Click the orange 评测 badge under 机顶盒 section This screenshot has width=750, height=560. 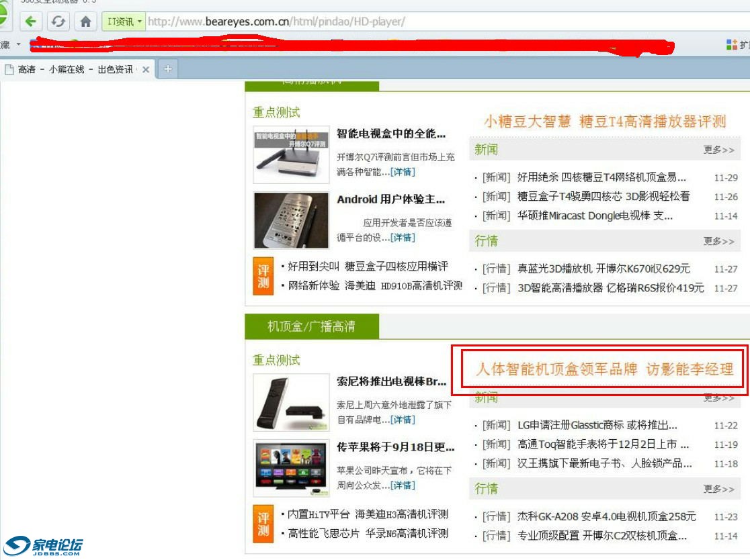[x=263, y=524]
